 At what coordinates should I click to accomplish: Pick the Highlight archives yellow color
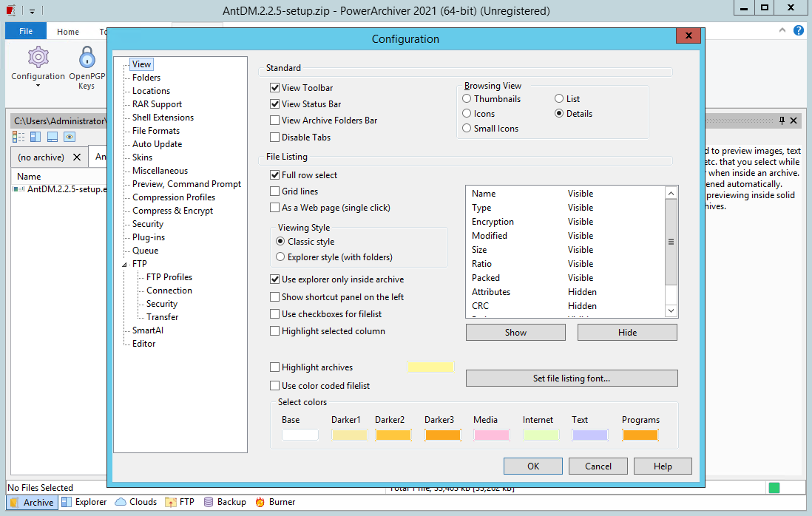coord(431,367)
